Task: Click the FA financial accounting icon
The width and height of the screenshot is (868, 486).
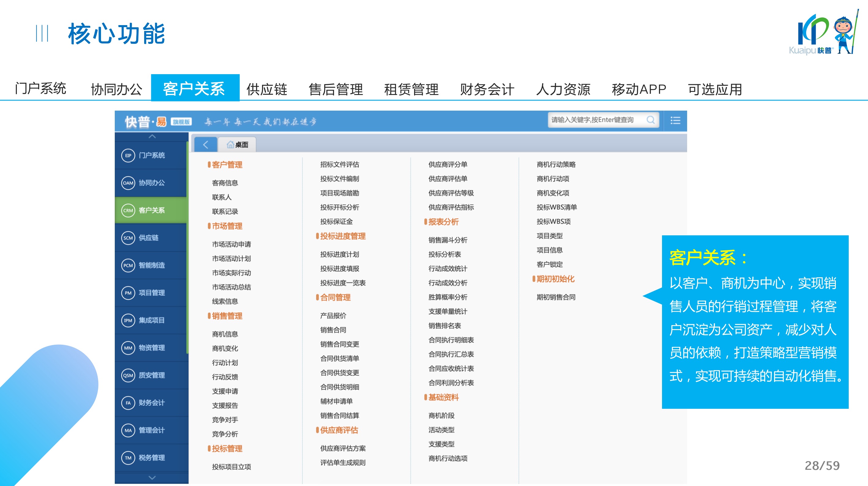Action: click(x=128, y=403)
